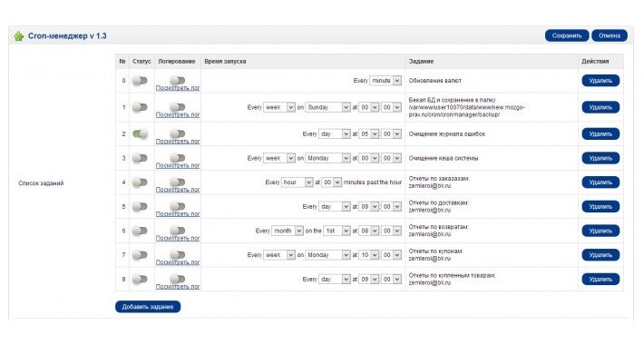Open 'Посмотреть лог' link for task 0
Image resolution: width=644 pixels, height=345 pixels.
click(x=178, y=88)
